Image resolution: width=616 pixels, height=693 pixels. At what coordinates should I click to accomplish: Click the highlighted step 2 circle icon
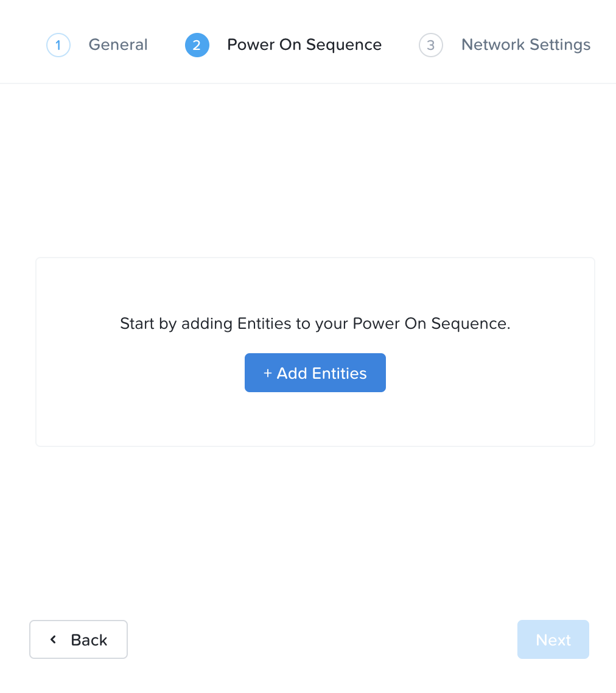coord(197,45)
